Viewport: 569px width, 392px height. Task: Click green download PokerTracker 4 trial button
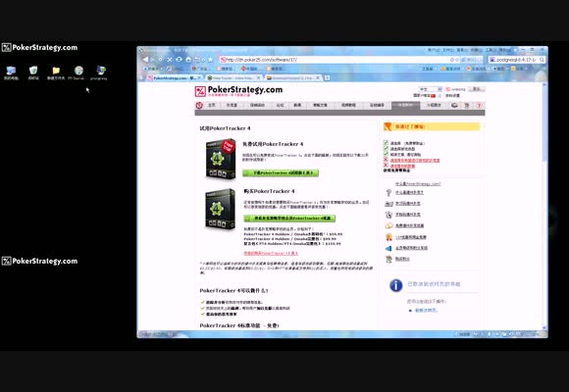pos(281,173)
